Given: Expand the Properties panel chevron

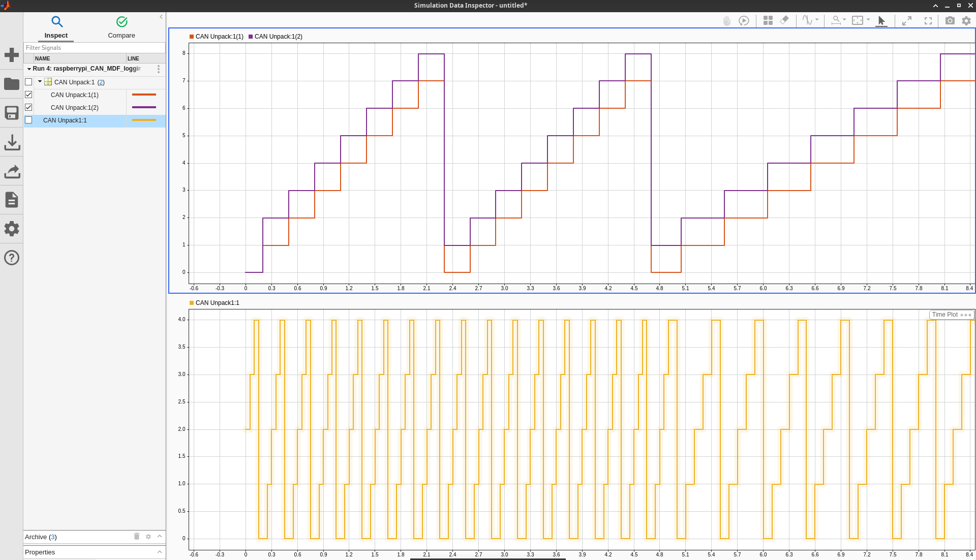Looking at the screenshot, I should coord(160,552).
